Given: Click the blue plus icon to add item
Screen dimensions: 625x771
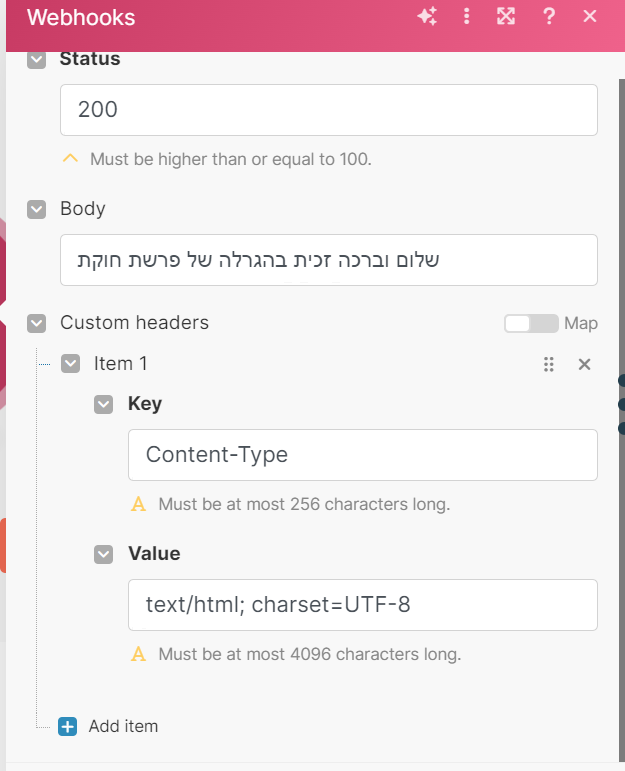Looking at the screenshot, I should (x=67, y=726).
